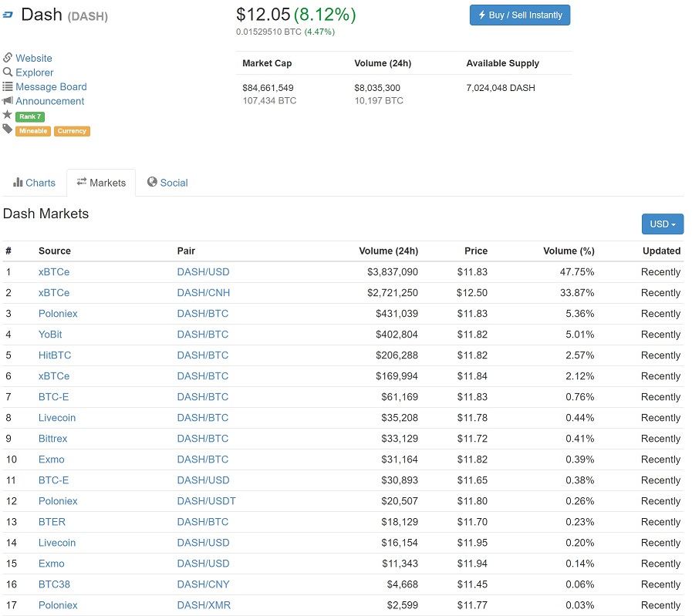Image resolution: width=692 pixels, height=616 pixels.
Task: Click the $12.50 price cell
Action: pos(472,293)
